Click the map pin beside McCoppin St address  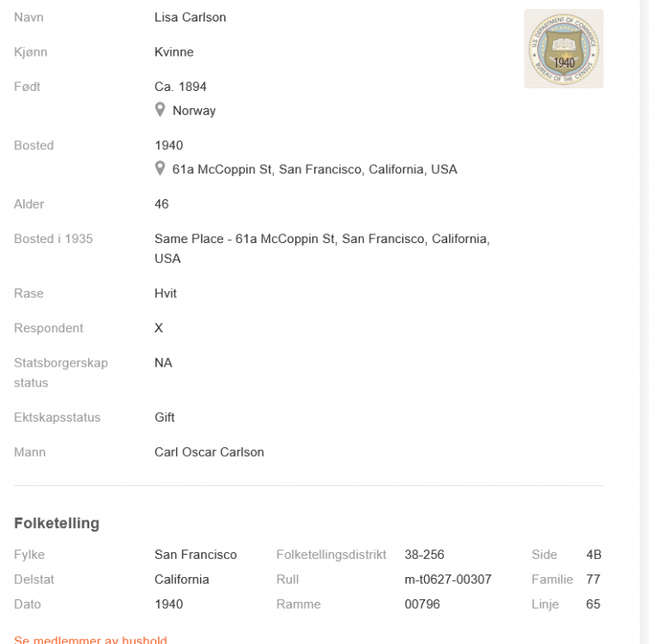(160, 168)
